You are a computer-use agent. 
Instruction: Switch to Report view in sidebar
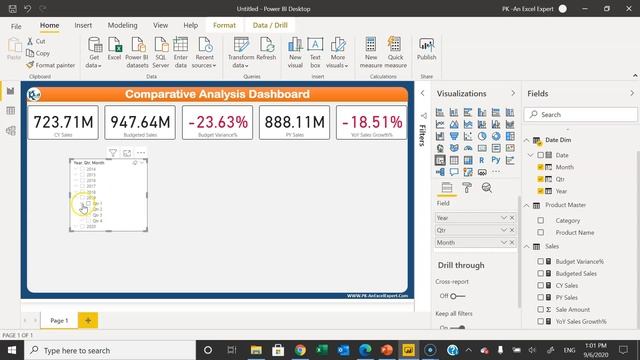tap(11, 91)
